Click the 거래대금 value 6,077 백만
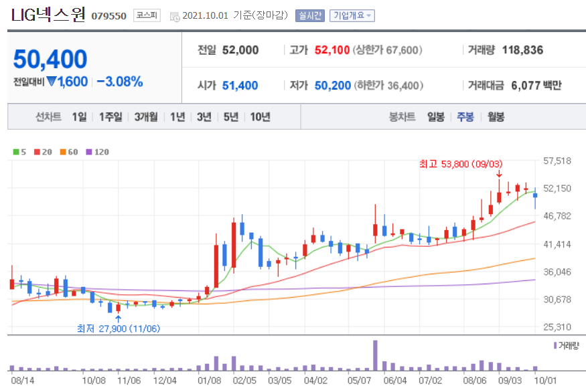 (536, 86)
